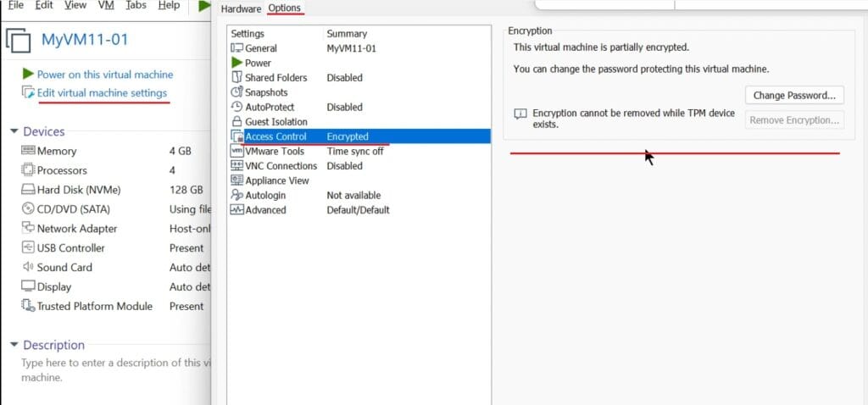Click the CD/DVD (SATA) disc icon
Image resolution: width=868 pixels, height=405 pixels.
point(28,208)
